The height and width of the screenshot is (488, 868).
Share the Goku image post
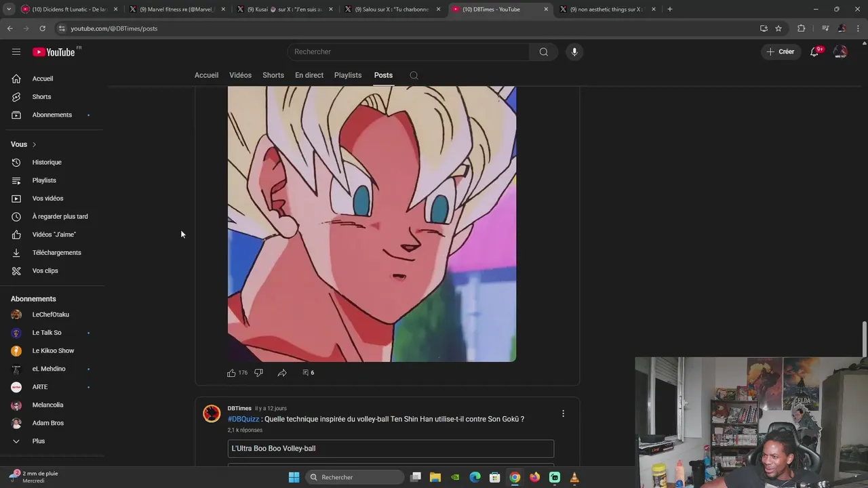[x=282, y=373]
